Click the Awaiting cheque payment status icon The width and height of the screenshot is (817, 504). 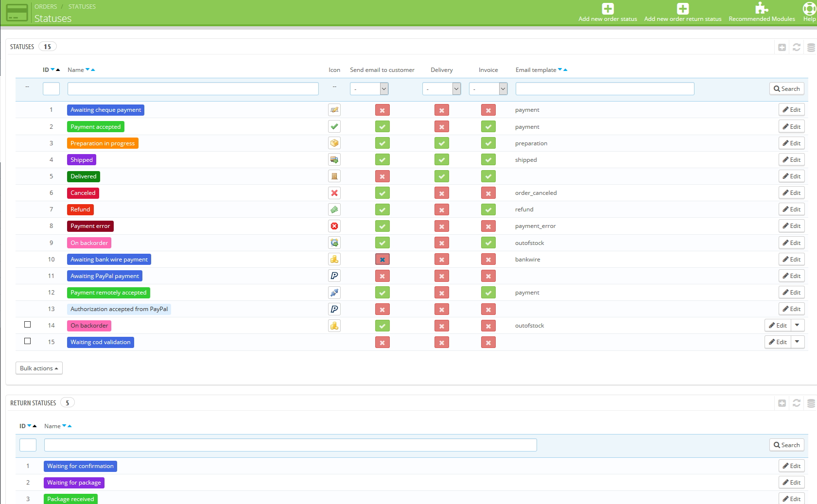click(334, 110)
